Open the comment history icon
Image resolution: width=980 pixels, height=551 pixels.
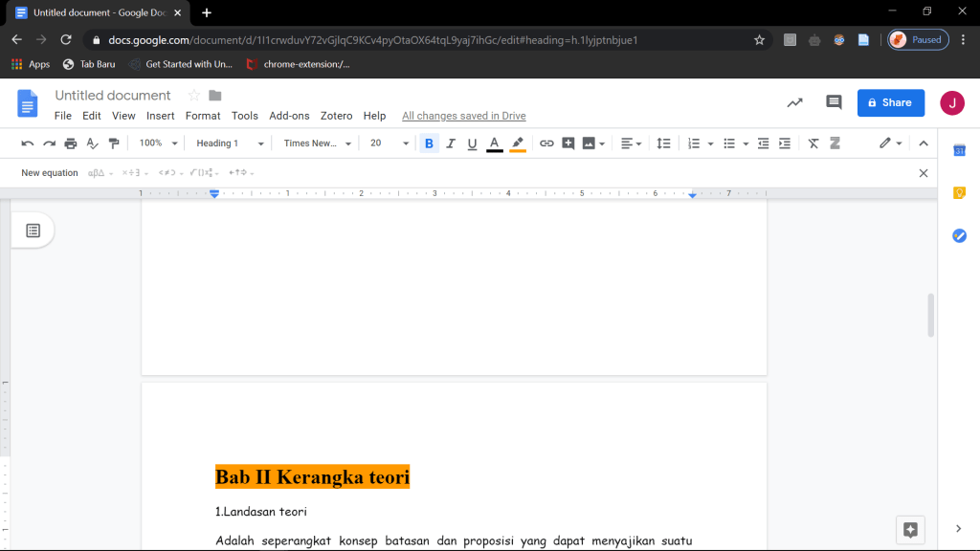coord(834,102)
